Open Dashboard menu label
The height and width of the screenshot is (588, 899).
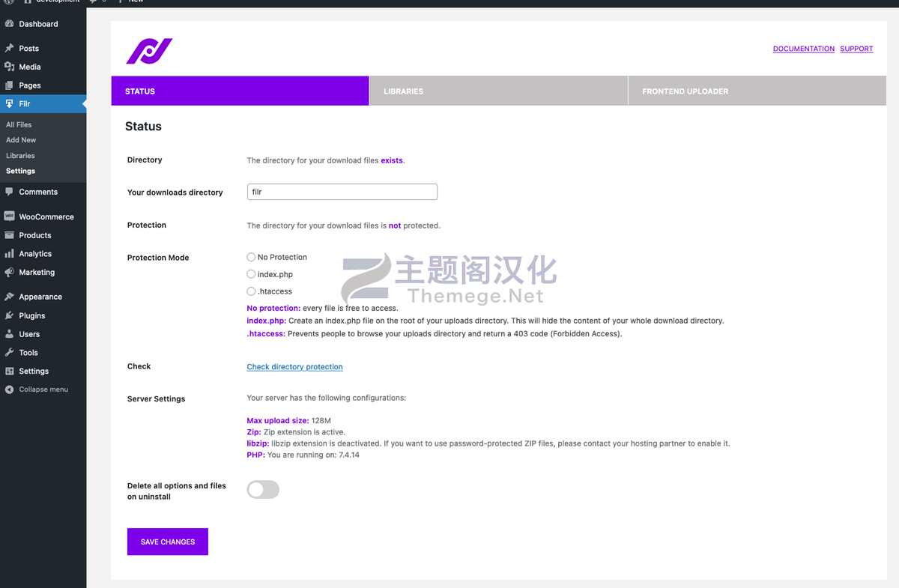[38, 24]
